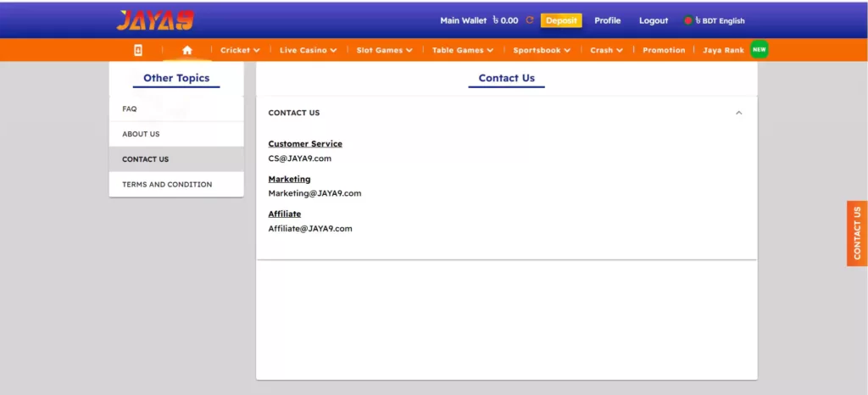Expand the Sportsbook dropdown

point(542,50)
